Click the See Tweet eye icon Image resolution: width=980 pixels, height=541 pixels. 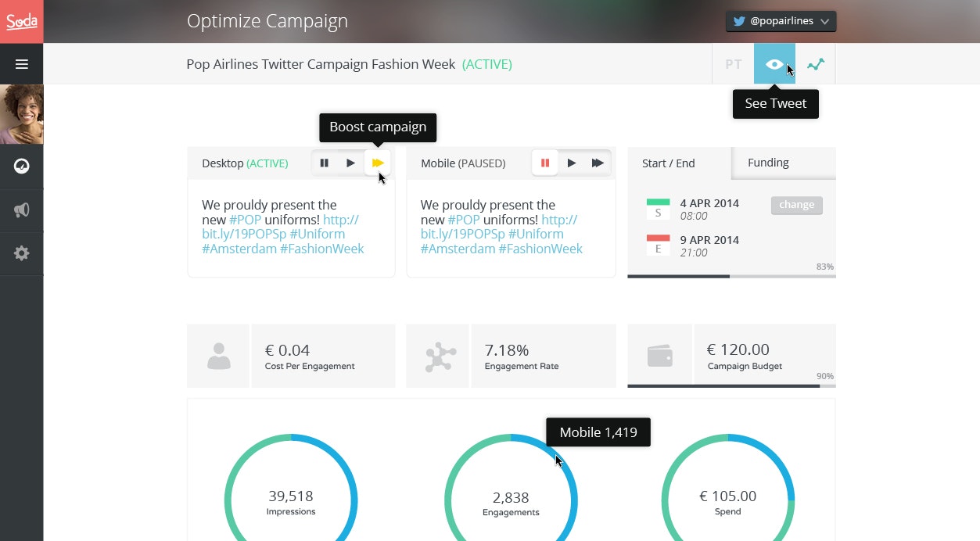pos(774,64)
